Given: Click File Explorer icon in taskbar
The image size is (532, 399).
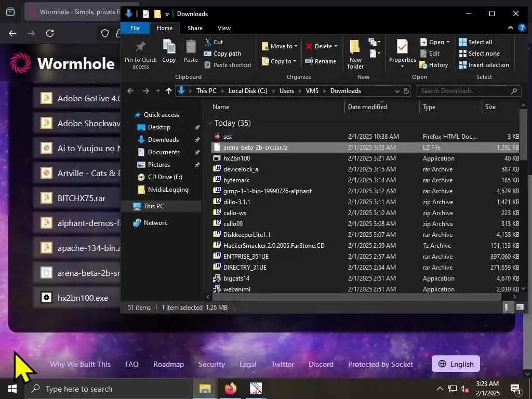Looking at the screenshot, I should (x=205, y=389).
